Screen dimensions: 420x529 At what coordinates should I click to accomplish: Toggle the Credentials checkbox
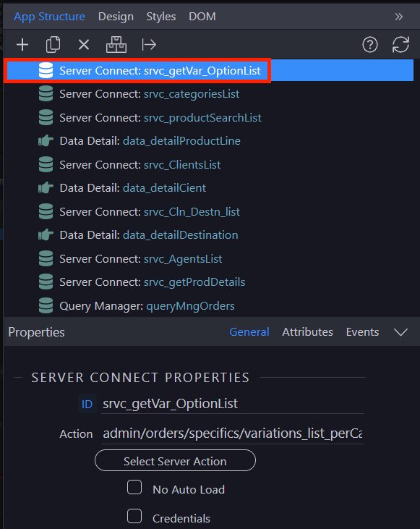(134, 516)
